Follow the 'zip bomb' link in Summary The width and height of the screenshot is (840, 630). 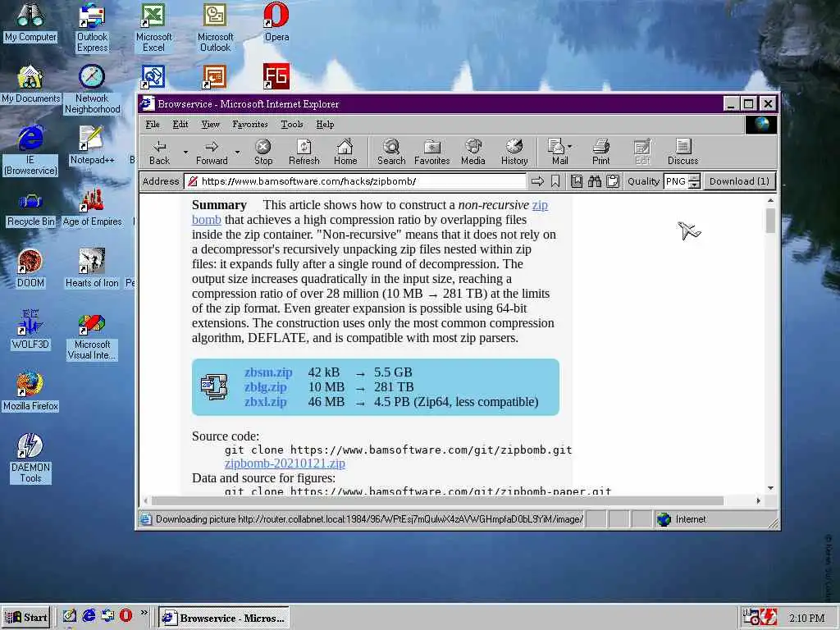(x=540, y=205)
